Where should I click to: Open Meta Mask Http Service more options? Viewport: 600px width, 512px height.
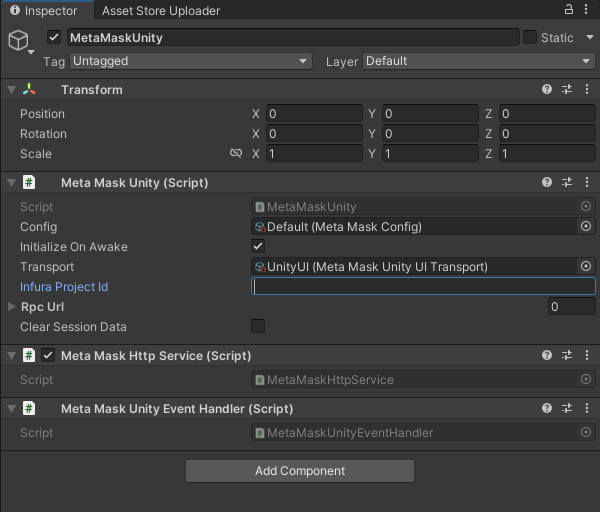point(587,355)
